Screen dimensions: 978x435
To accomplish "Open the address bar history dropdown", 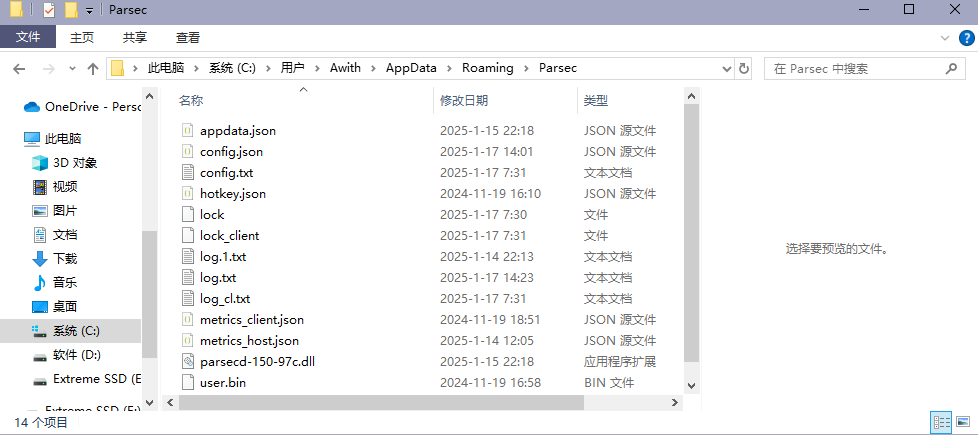I will coord(727,68).
